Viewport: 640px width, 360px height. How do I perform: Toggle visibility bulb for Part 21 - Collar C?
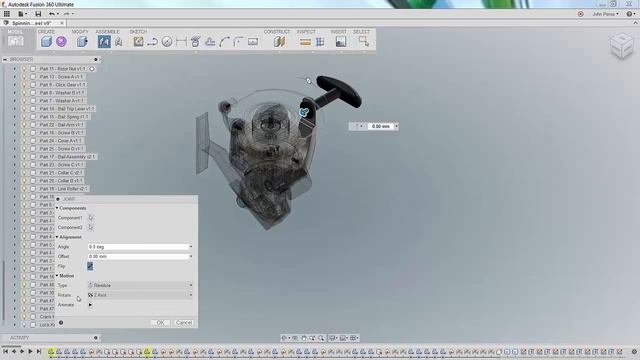pyautogui.click(x=24, y=173)
